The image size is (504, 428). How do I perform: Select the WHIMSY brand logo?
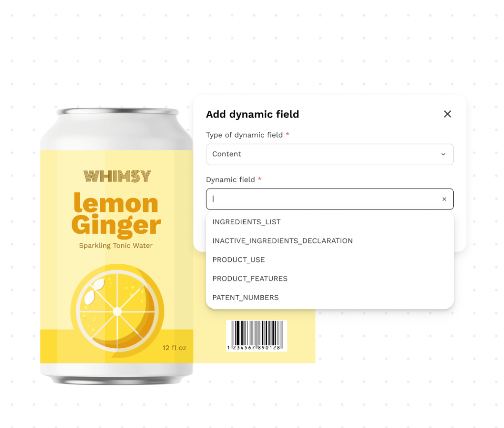pos(117,177)
